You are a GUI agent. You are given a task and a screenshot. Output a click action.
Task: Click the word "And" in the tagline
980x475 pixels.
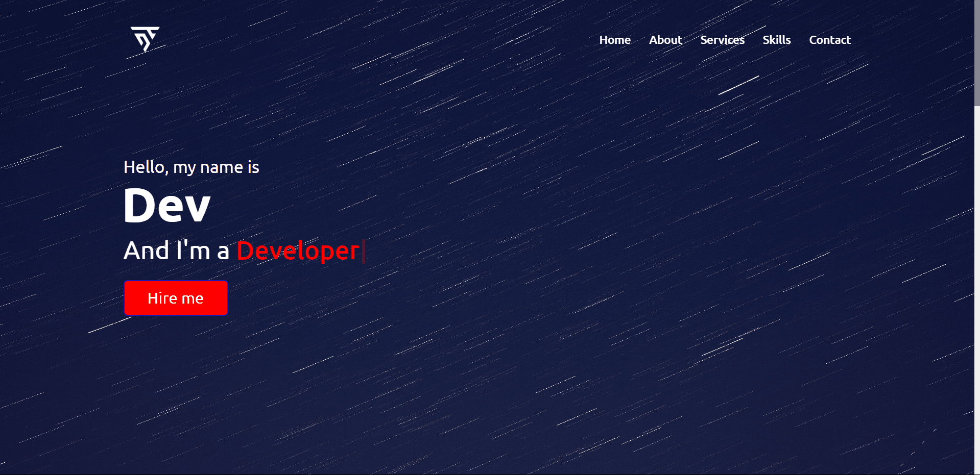coord(147,251)
